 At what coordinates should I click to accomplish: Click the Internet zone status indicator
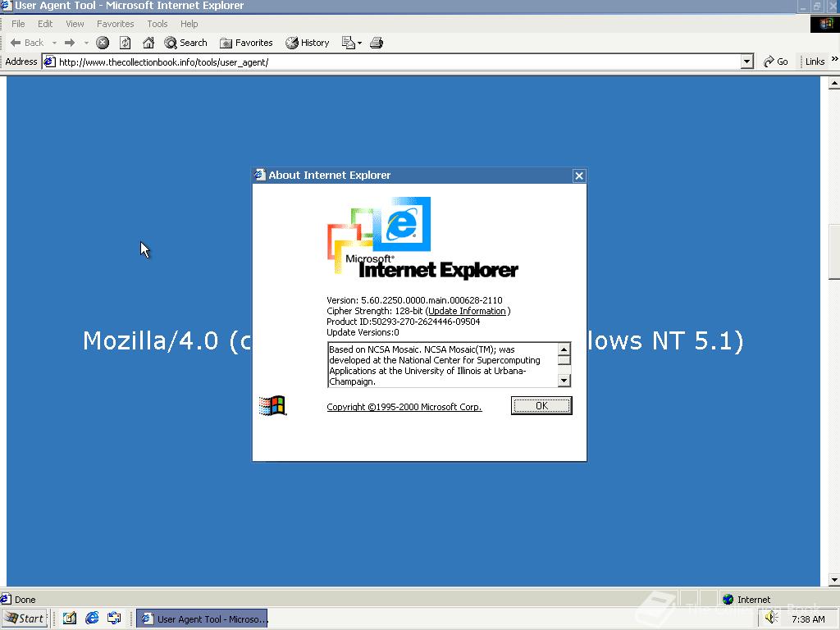[x=746, y=600]
